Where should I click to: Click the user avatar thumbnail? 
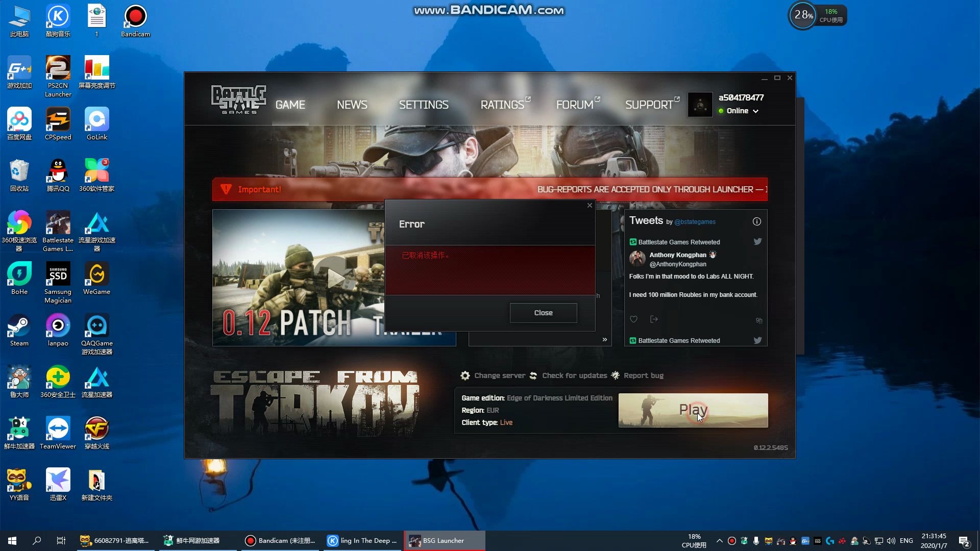tap(700, 105)
